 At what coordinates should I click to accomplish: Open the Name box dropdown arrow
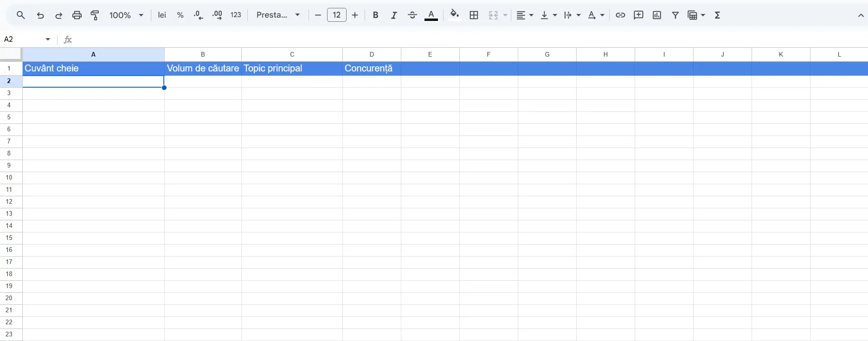click(x=48, y=39)
